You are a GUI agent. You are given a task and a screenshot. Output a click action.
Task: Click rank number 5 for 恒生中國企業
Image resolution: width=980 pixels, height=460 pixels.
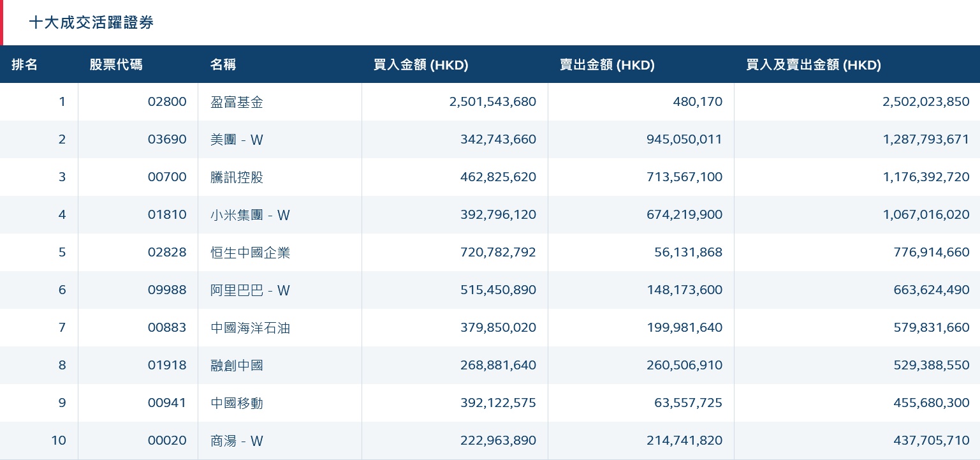coord(62,253)
